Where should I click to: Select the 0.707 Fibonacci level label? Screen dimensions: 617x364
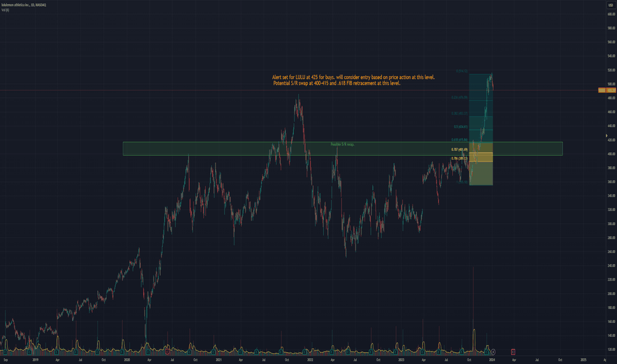459,150
